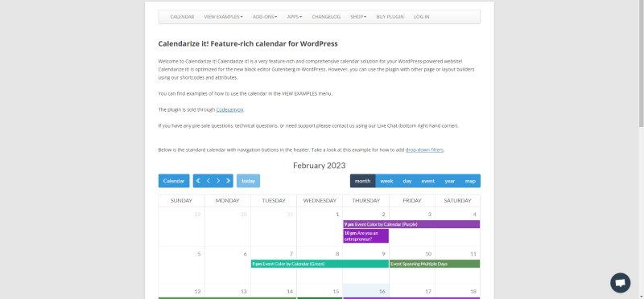Select February 5 day number
This screenshot has height=299, width=644.
199,254
